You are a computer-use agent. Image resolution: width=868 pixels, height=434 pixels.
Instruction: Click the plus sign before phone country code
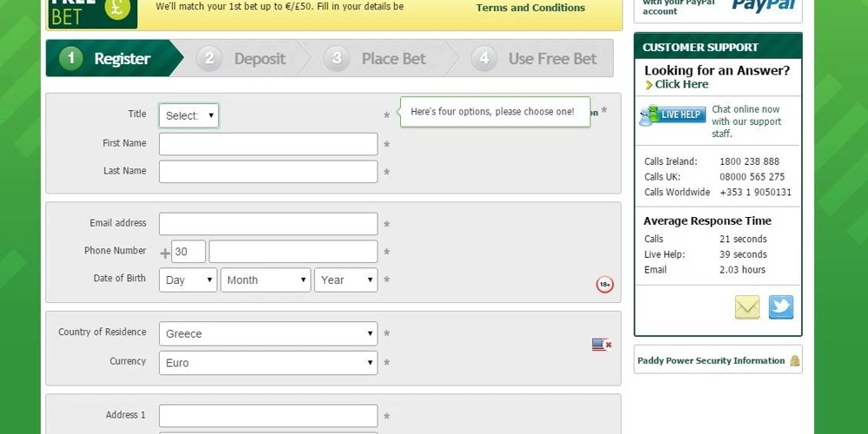pyautogui.click(x=164, y=253)
